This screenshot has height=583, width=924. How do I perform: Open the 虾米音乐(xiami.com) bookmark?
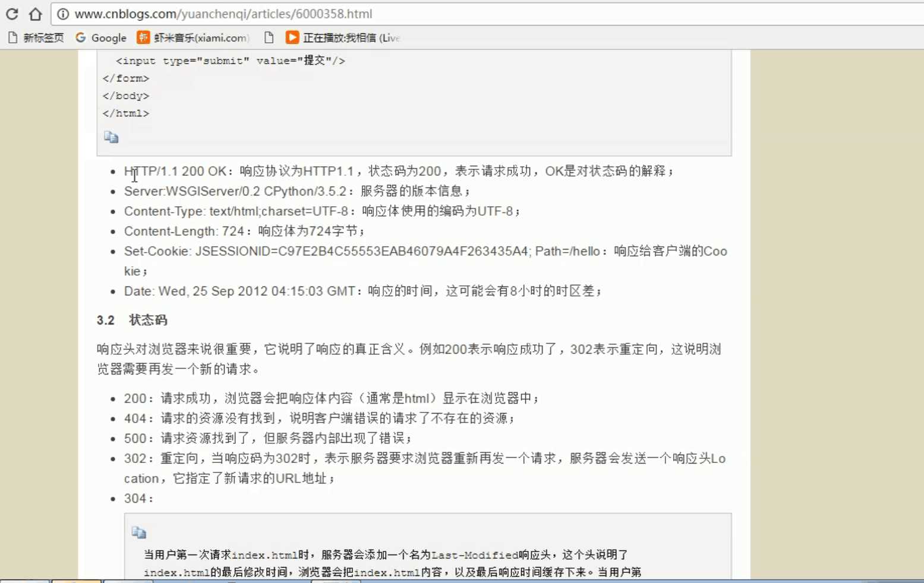click(x=193, y=38)
